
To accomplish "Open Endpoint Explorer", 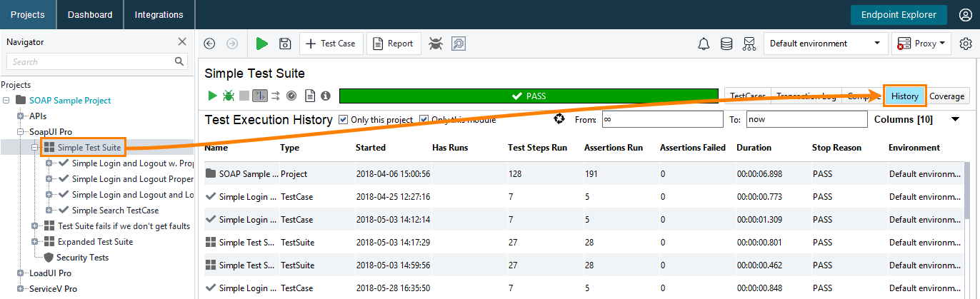I will (x=899, y=14).
